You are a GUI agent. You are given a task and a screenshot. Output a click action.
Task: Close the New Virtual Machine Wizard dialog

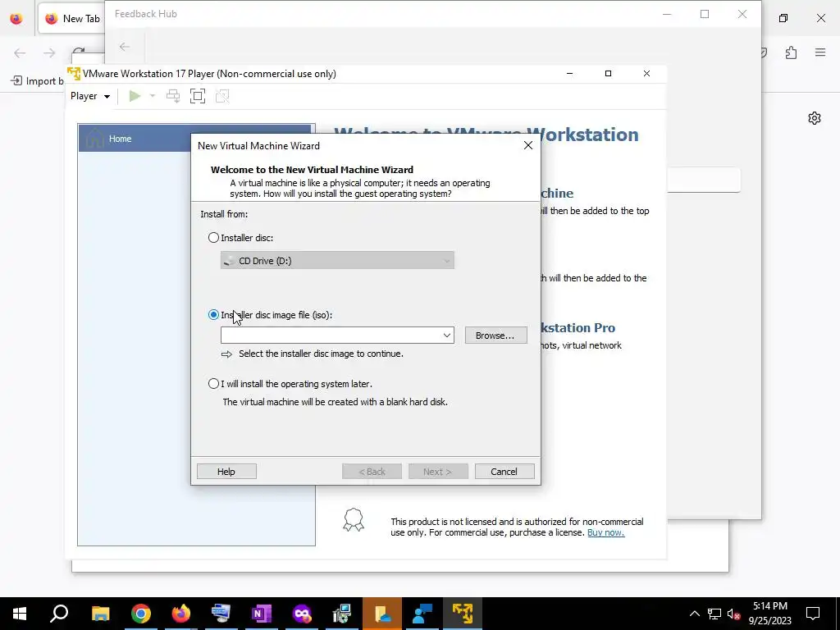point(527,145)
